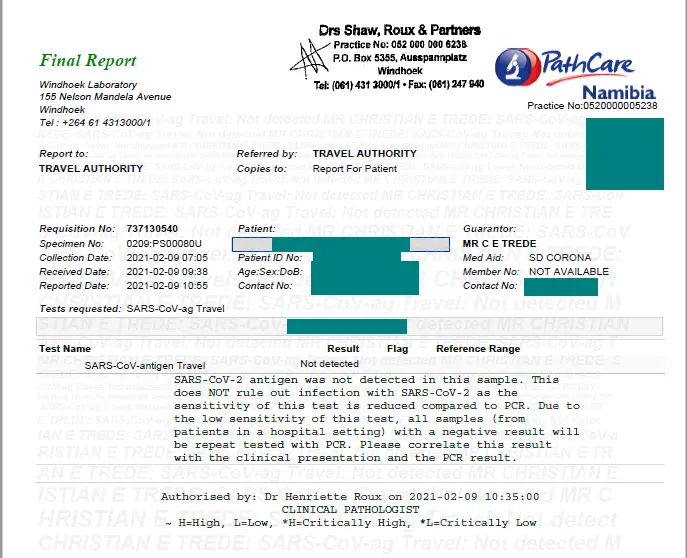687x558 pixels.
Task: Select 'Drs Shaw, Roux & Partners' title
Action: [400, 30]
